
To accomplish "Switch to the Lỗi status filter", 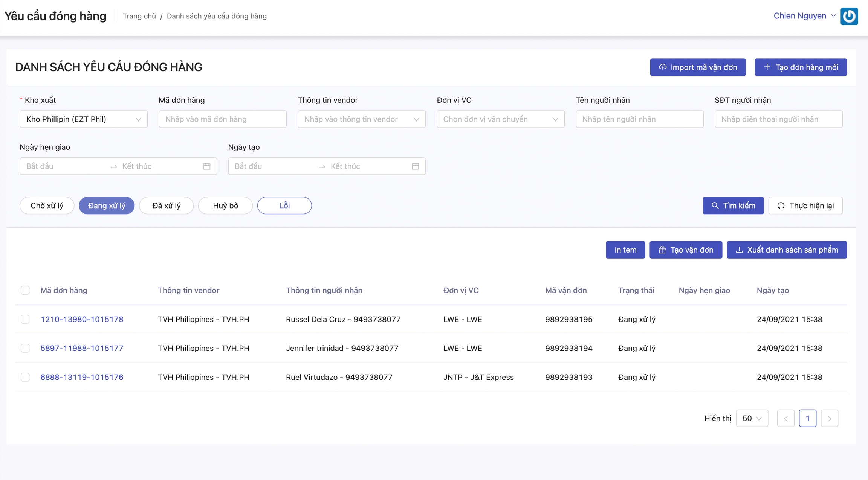I will [x=284, y=206].
